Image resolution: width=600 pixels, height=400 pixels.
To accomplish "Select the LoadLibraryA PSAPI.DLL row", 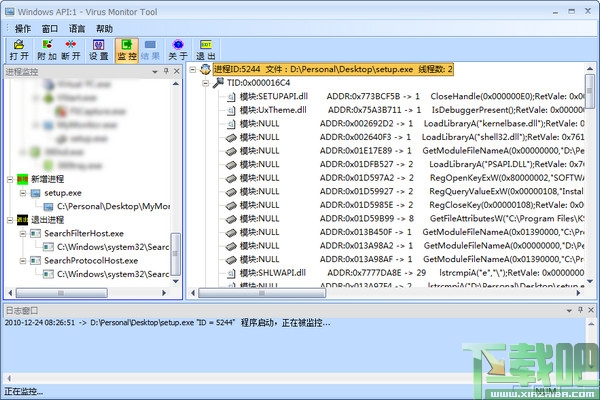I will tap(411, 164).
